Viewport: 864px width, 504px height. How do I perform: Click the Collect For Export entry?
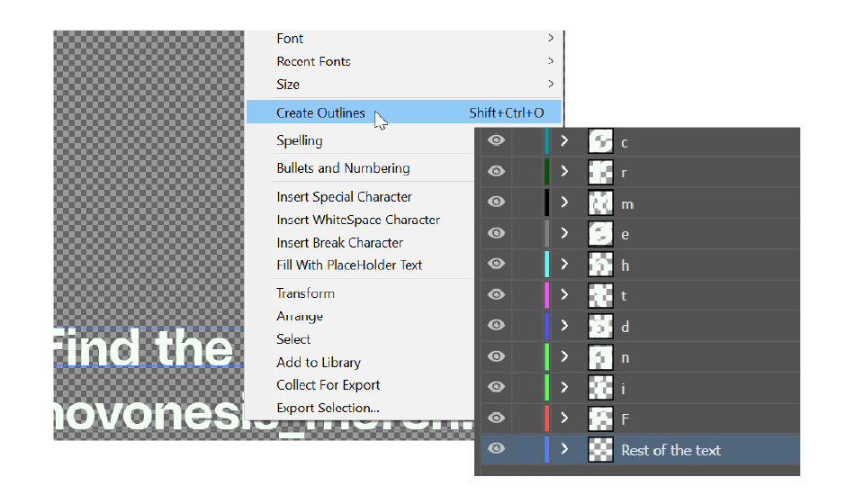pyautogui.click(x=328, y=385)
